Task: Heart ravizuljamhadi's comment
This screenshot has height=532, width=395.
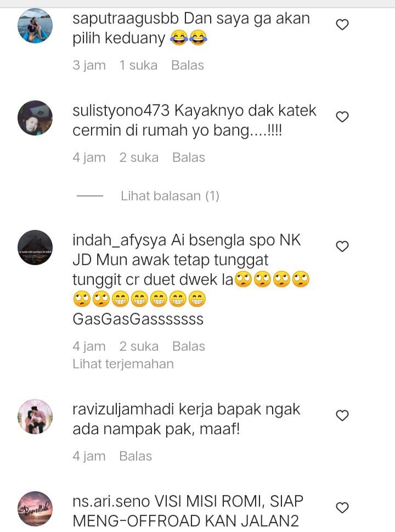Action: (342, 416)
